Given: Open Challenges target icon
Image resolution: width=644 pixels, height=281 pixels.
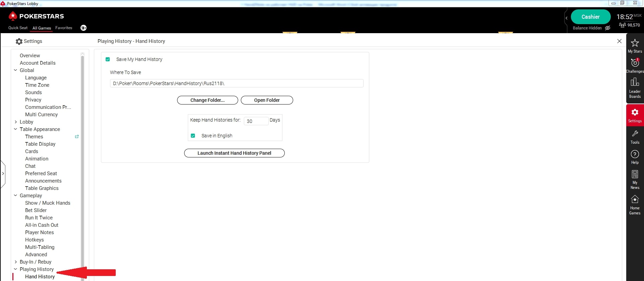Looking at the screenshot, I should pos(635,63).
